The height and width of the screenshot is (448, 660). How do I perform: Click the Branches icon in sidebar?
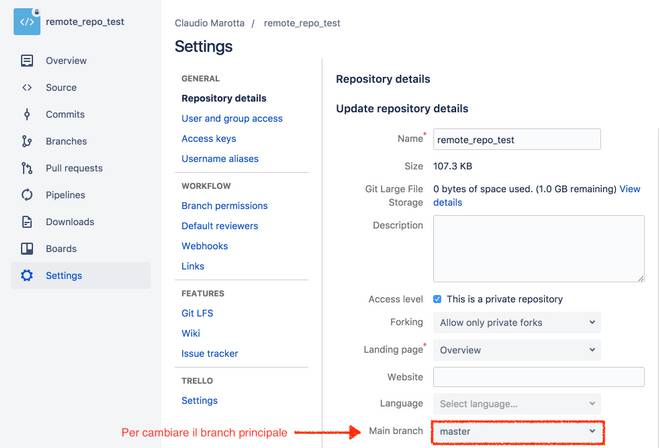click(27, 142)
